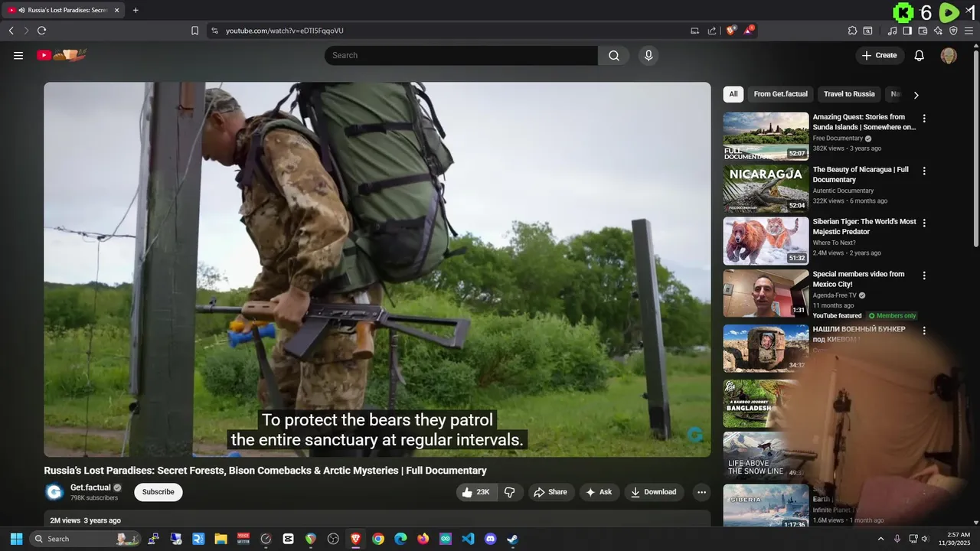
Task: Open Get.factual channel avatar
Action: (x=54, y=492)
